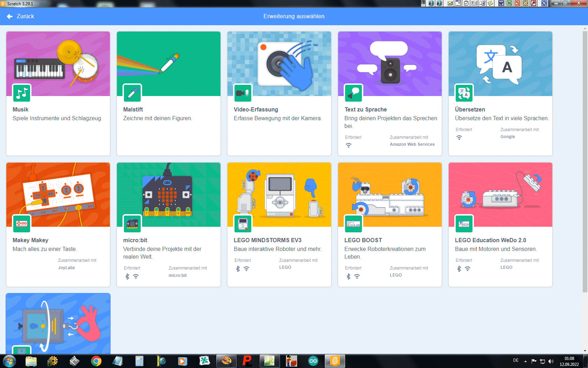
Task: Click the Wi-Fi icon on the EV3 card
Action: click(x=246, y=269)
